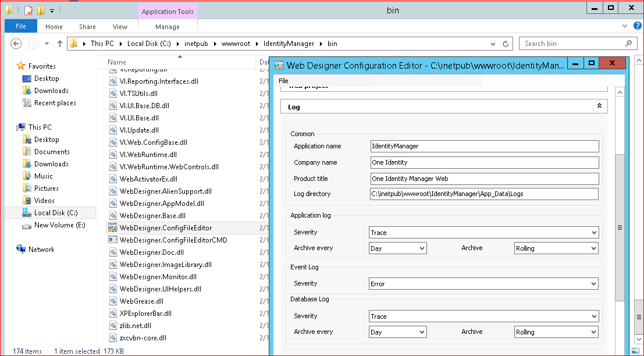Click the Back arrow in Explorer
The width and height of the screenshot is (644, 356).
click(x=16, y=44)
